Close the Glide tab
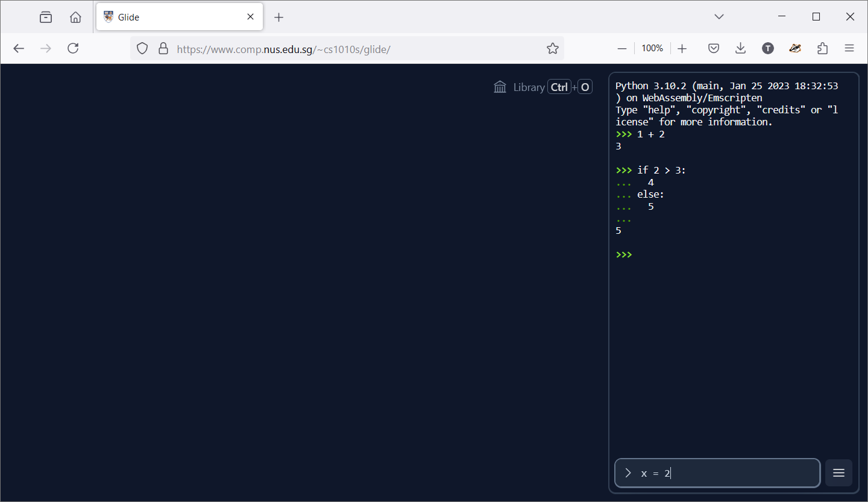 click(x=250, y=17)
